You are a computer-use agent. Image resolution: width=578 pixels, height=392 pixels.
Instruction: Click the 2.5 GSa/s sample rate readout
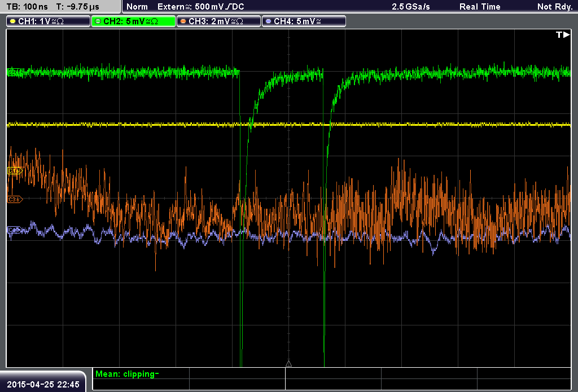pyautogui.click(x=411, y=7)
